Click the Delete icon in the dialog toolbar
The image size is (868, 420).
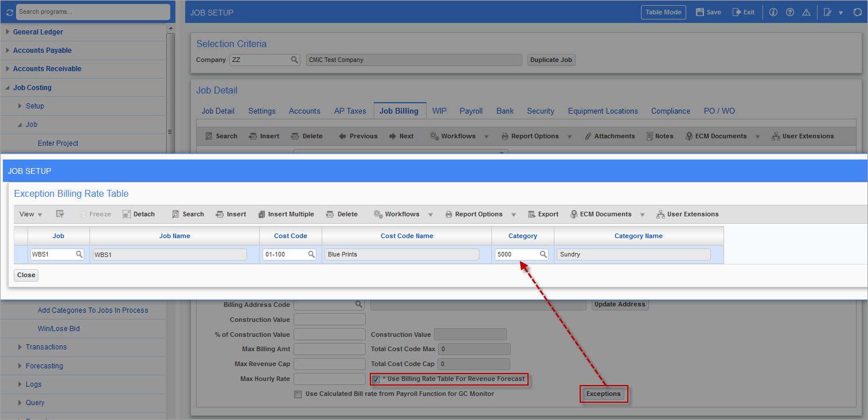342,214
